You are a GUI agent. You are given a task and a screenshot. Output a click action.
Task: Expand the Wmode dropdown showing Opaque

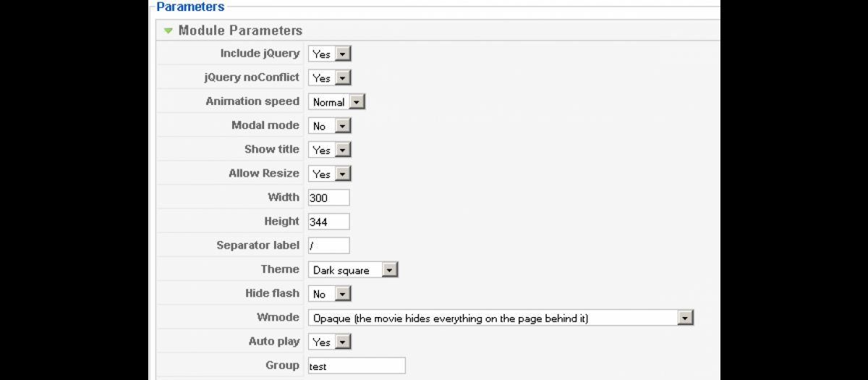click(x=501, y=318)
